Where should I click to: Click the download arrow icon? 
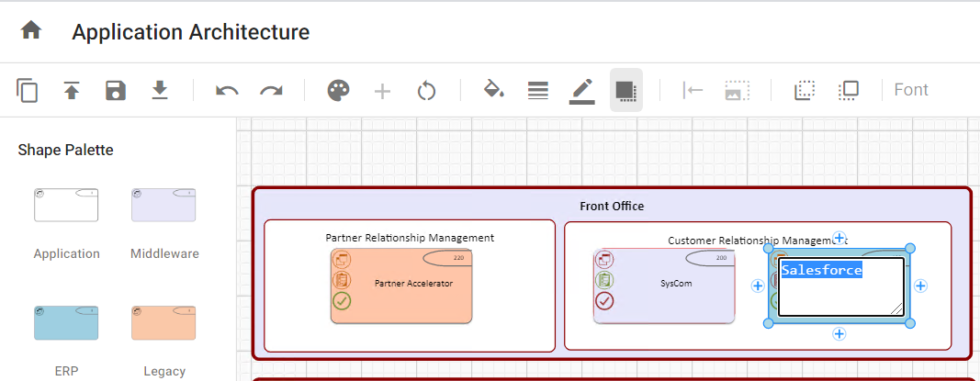point(160,90)
